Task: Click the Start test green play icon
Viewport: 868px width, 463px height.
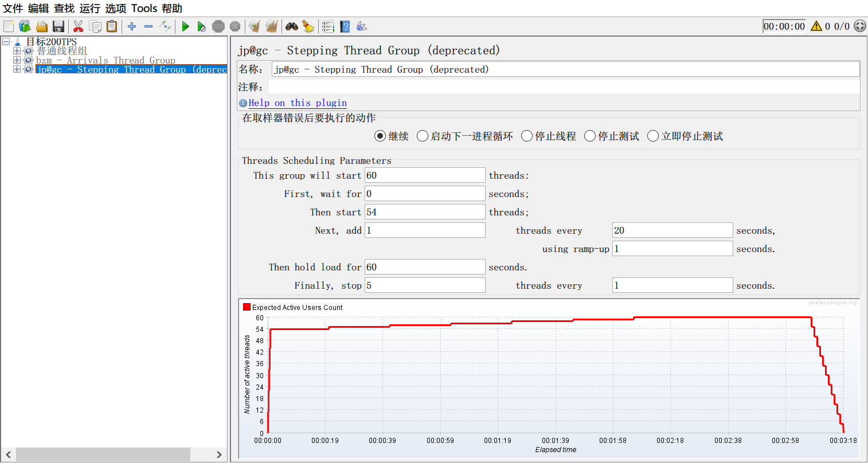Action: click(x=185, y=26)
